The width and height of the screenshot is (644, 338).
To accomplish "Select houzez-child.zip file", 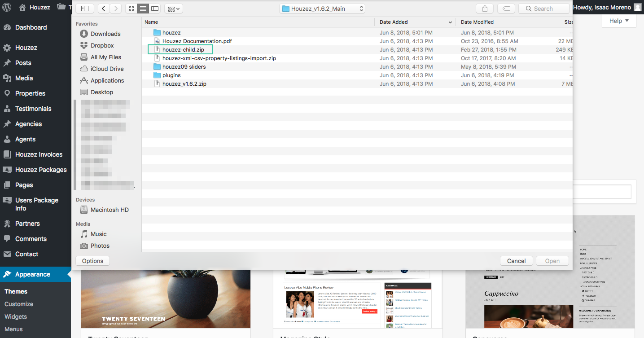I will point(357,50).
